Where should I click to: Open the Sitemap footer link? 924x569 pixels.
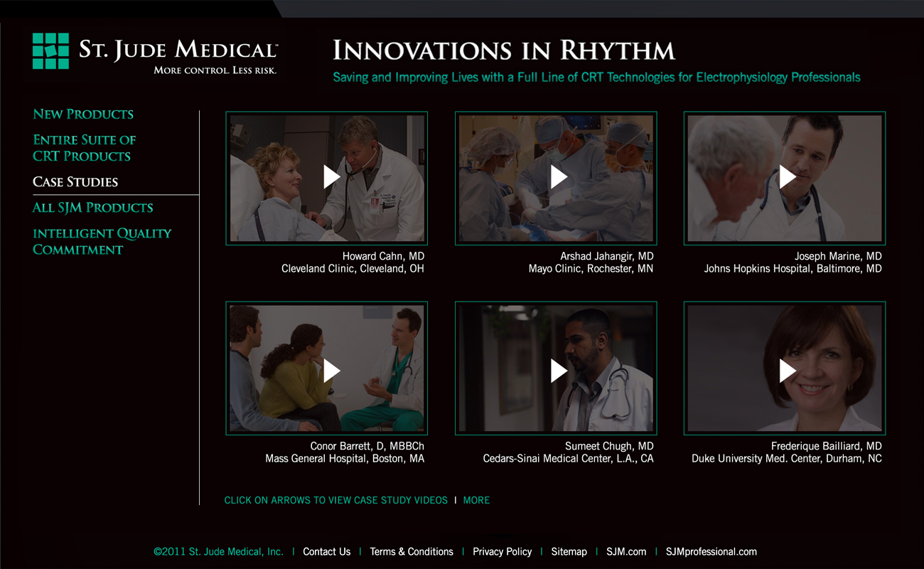(569, 551)
